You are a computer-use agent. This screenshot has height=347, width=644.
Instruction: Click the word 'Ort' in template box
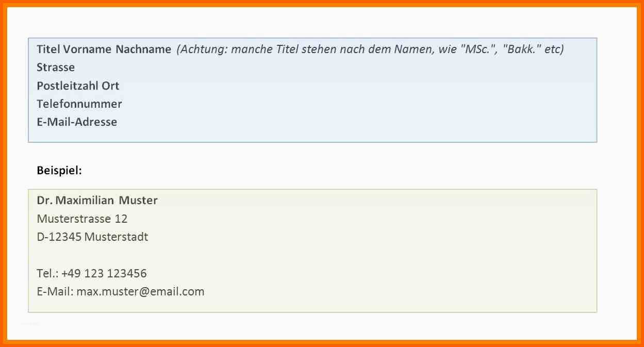click(x=110, y=86)
